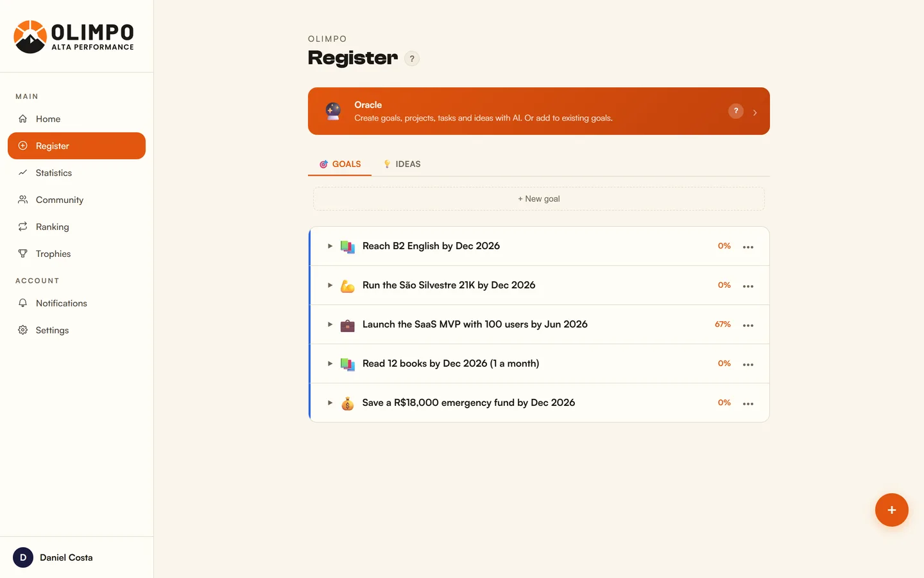The image size is (924, 578).
Task: Click the 0% progress on Reach B2 English
Action: 724,246
